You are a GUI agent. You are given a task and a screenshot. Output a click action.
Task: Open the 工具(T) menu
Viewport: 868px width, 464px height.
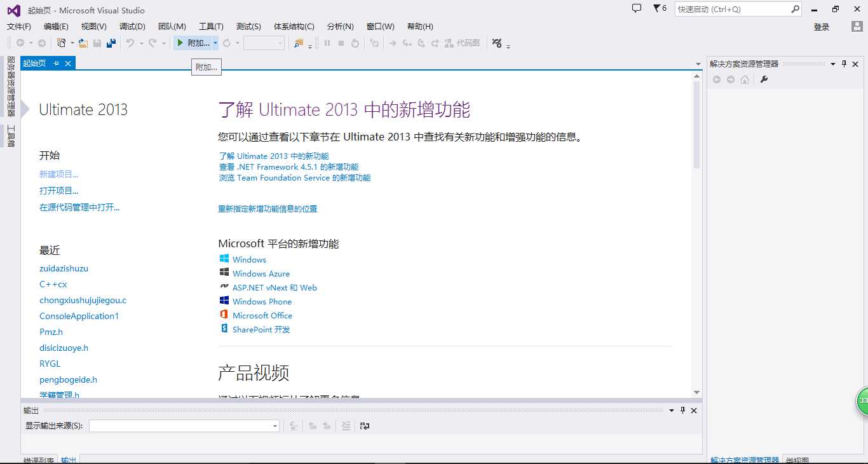pyautogui.click(x=211, y=26)
